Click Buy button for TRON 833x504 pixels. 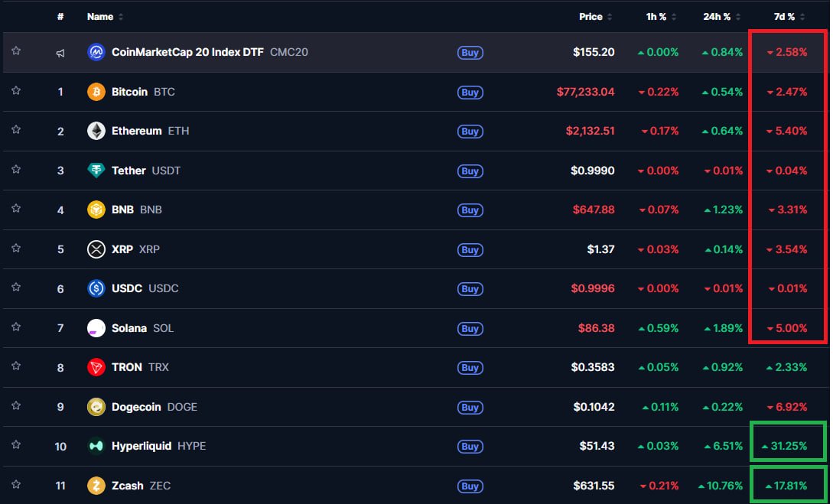coord(470,368)
